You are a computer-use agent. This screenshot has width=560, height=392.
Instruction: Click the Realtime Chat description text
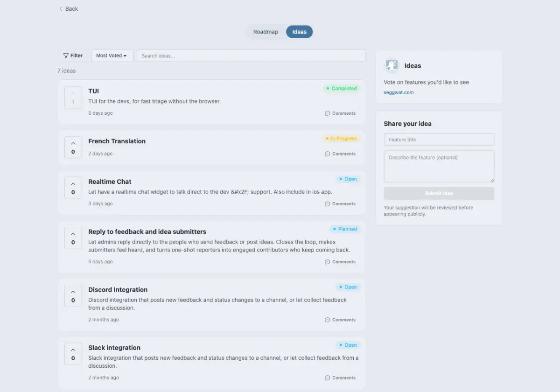tap(210, 192)
